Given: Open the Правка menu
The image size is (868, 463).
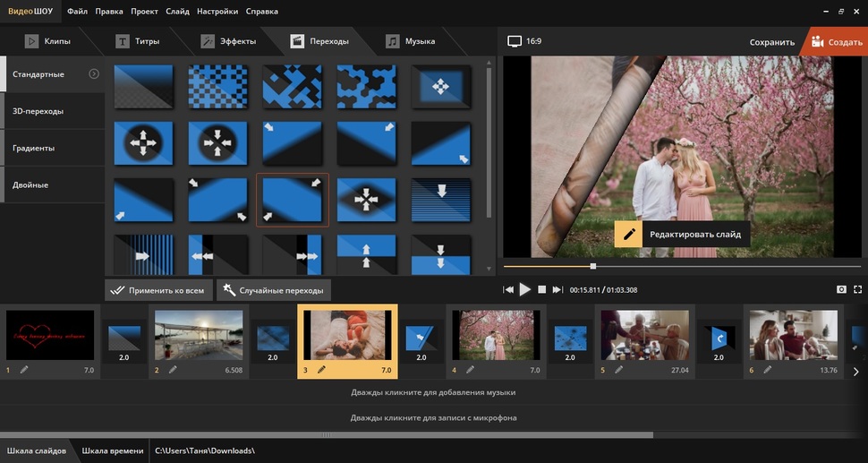Looking at the screenshot, I should [x=109, y=11].
